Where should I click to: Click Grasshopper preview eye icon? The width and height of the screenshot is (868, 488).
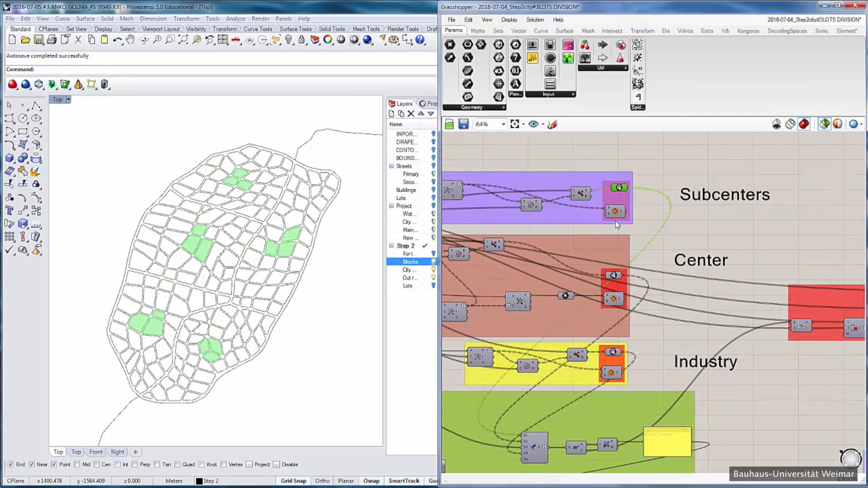(x=533, y=124)
